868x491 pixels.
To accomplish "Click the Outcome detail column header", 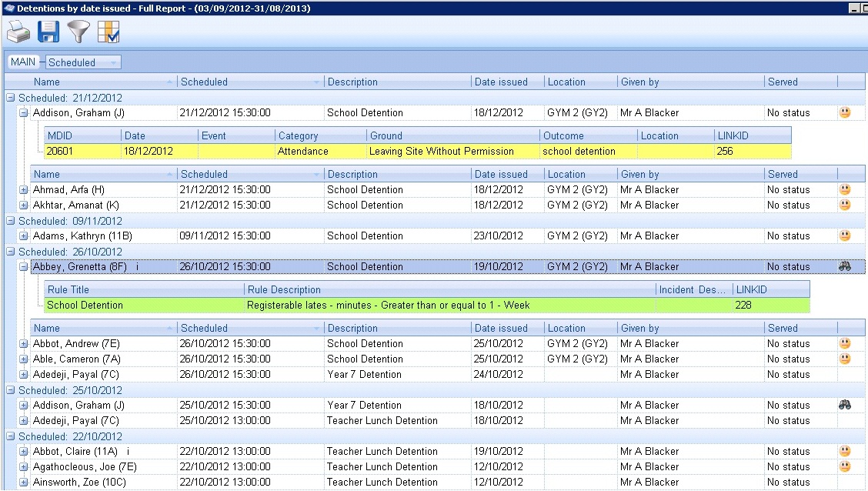I will 589,135.
